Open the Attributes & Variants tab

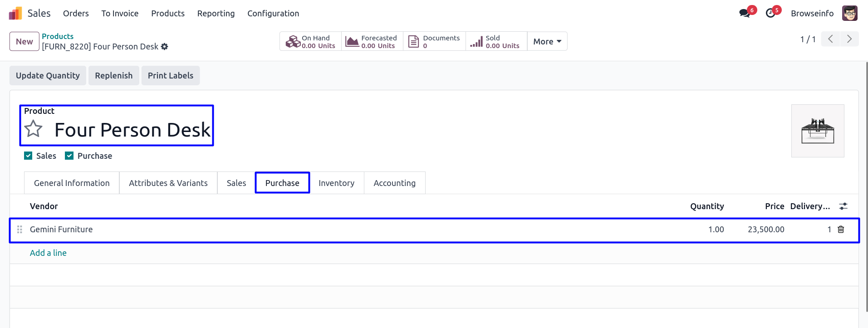pos(168,183)
